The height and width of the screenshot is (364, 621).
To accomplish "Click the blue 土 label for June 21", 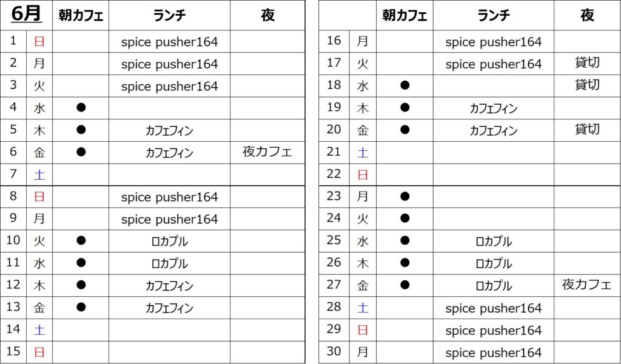I will [x=363, y=153].
